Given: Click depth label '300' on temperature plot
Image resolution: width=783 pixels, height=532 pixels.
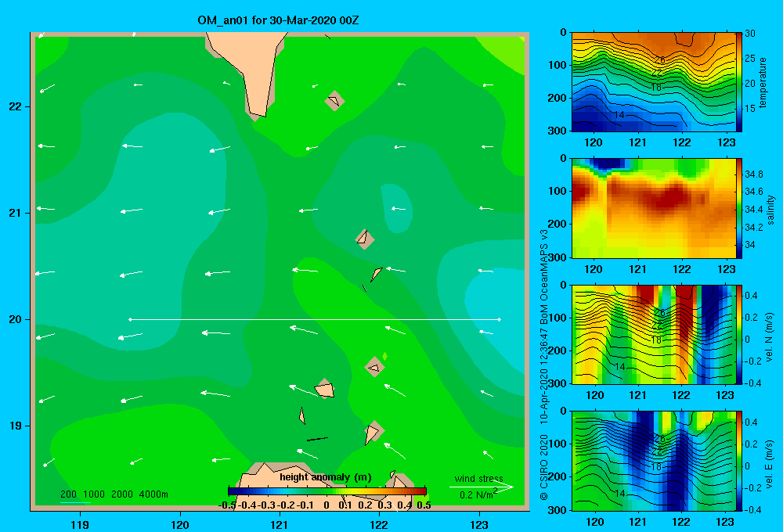Looking at the screenshot, I should coord(557,130).
